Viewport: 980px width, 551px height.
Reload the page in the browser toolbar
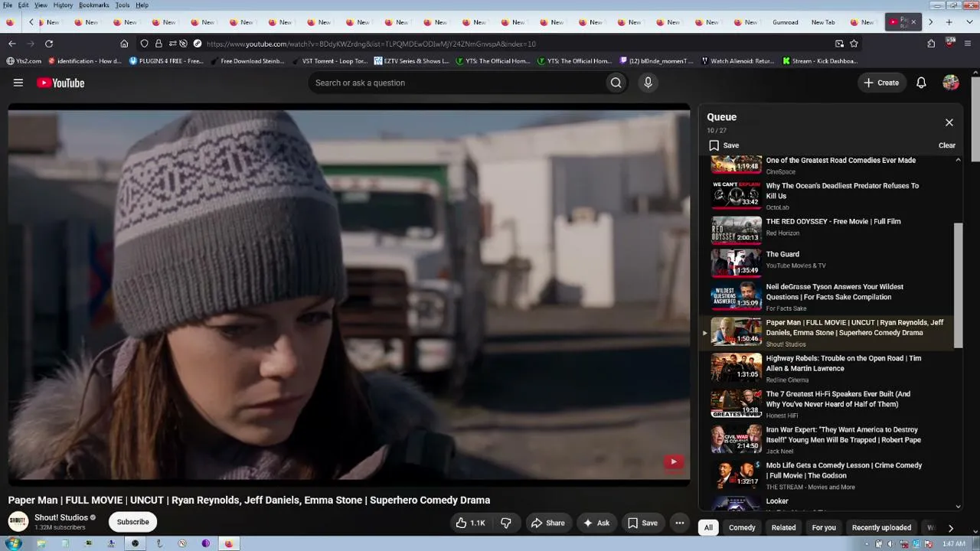[49, 44]
